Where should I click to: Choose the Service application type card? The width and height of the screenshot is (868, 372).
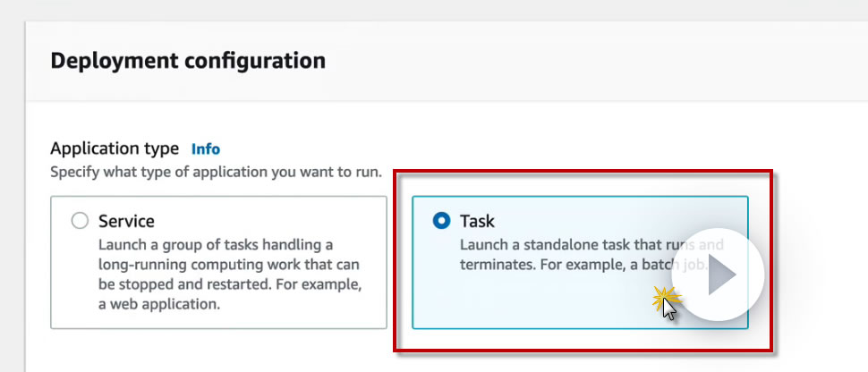click(x=219, y=295)
